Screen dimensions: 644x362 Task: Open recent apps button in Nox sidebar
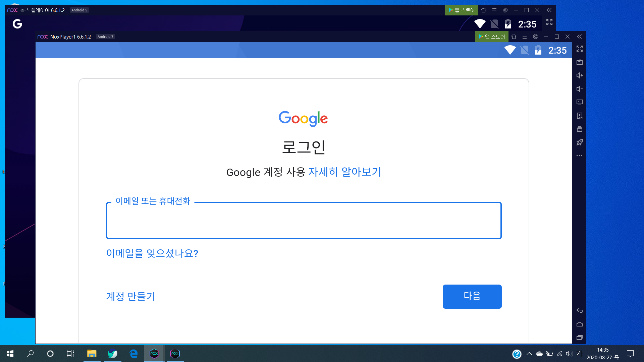pos(579,338)
